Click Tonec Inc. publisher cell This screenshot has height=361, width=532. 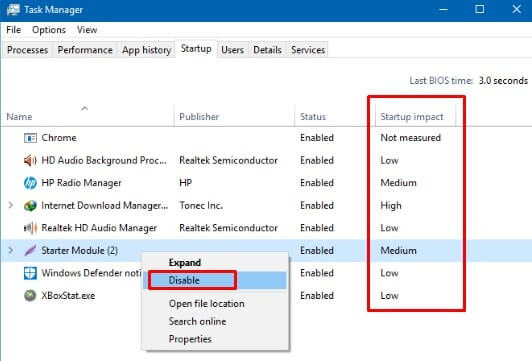pos(201,206)
